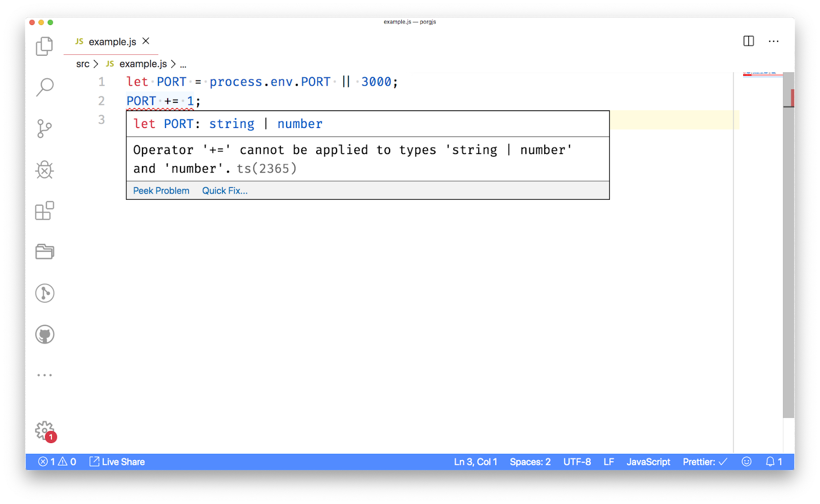This screenshot has height=504, width=820.
Task: Click Ln 3, Col 1 to go to line
Action: point(476,461)
